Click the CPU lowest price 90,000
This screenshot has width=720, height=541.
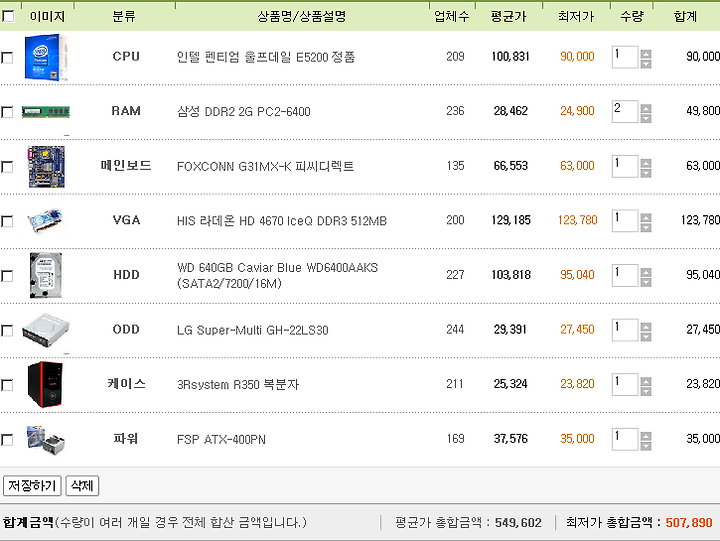(577, 56)
